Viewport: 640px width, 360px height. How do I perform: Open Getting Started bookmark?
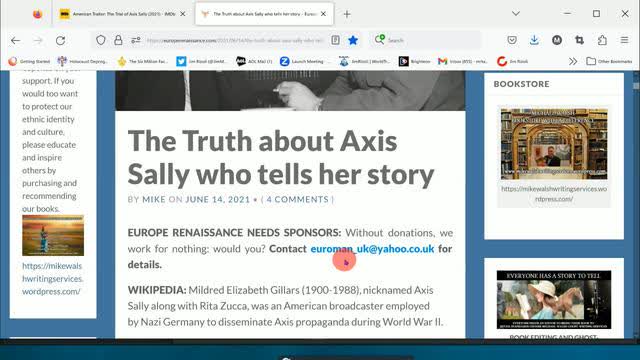pyautogui.click(x=29, y=61)
